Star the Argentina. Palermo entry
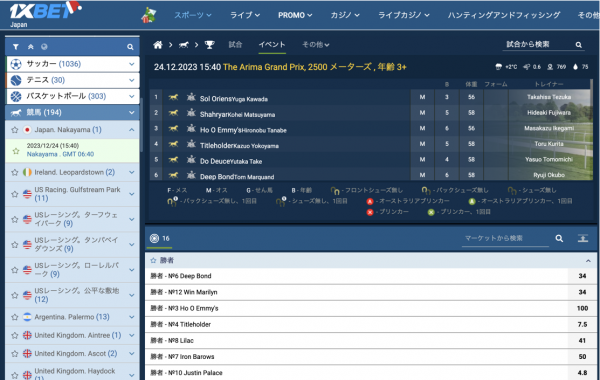 click(x=15, y=317)
